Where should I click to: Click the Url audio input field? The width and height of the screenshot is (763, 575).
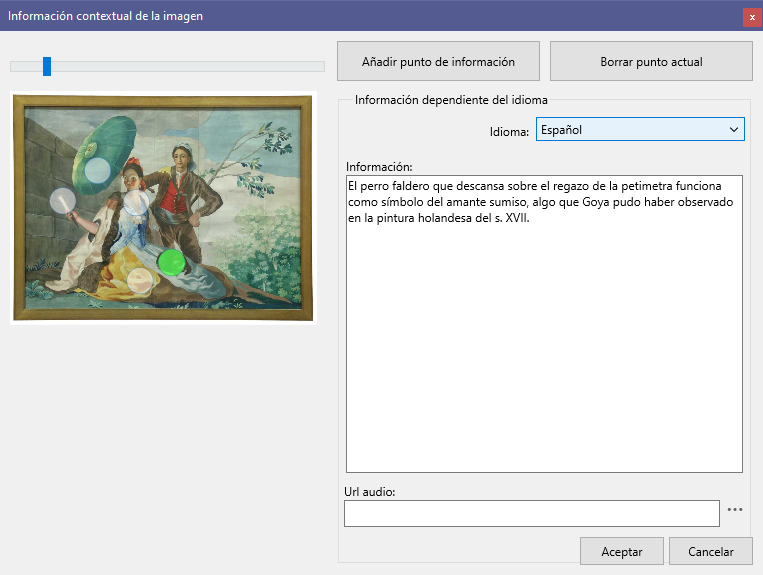531,513
